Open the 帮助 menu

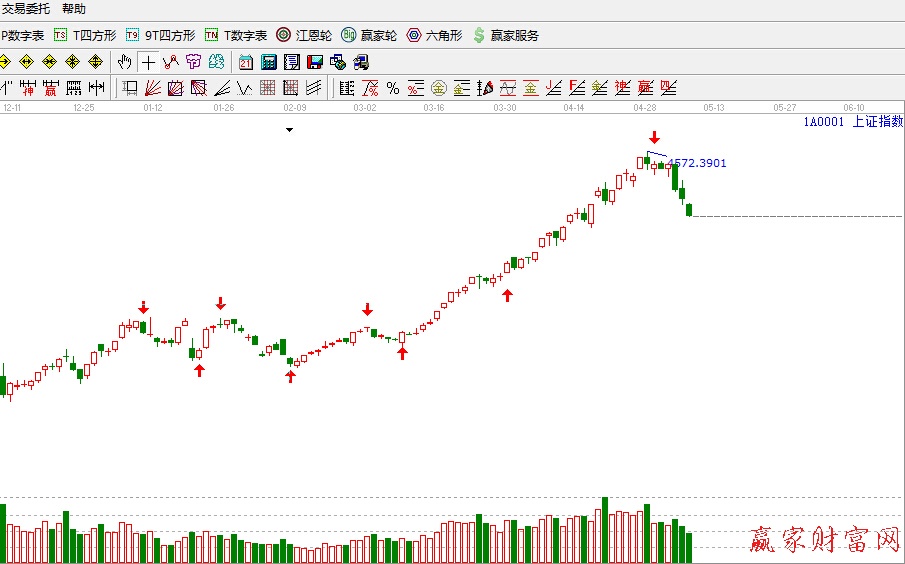pos(74,9)
